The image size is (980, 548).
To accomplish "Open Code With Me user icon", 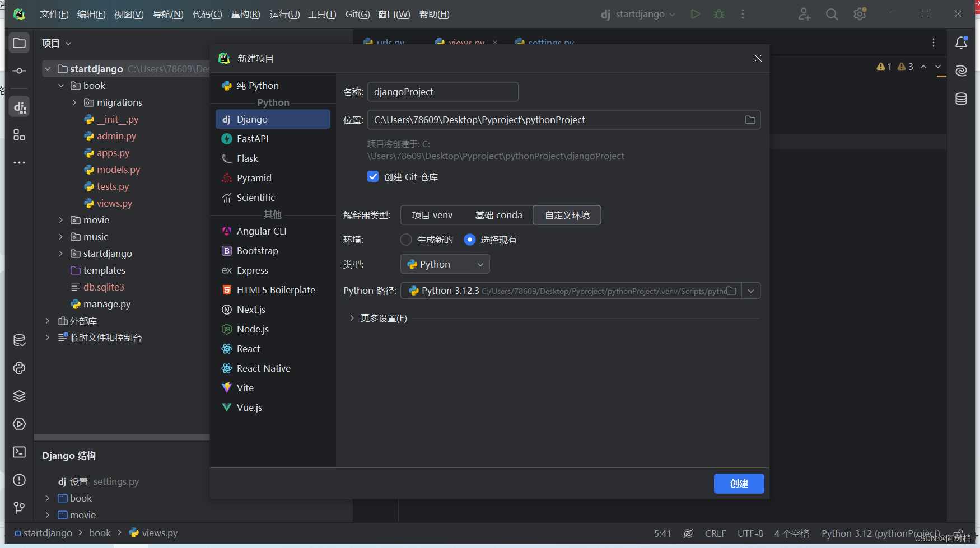I will point(804,14).
